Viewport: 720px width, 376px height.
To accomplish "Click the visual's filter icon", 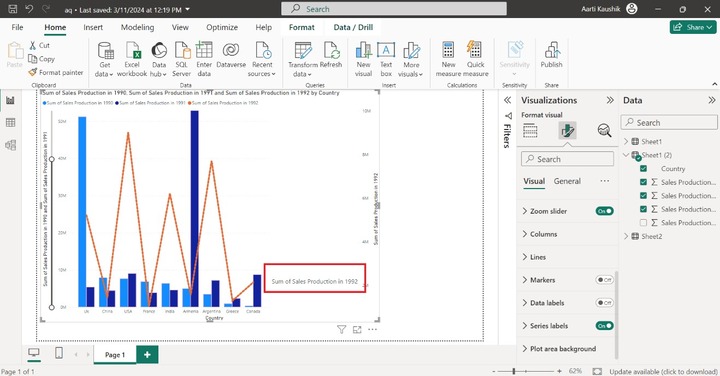I will [341, 329].
